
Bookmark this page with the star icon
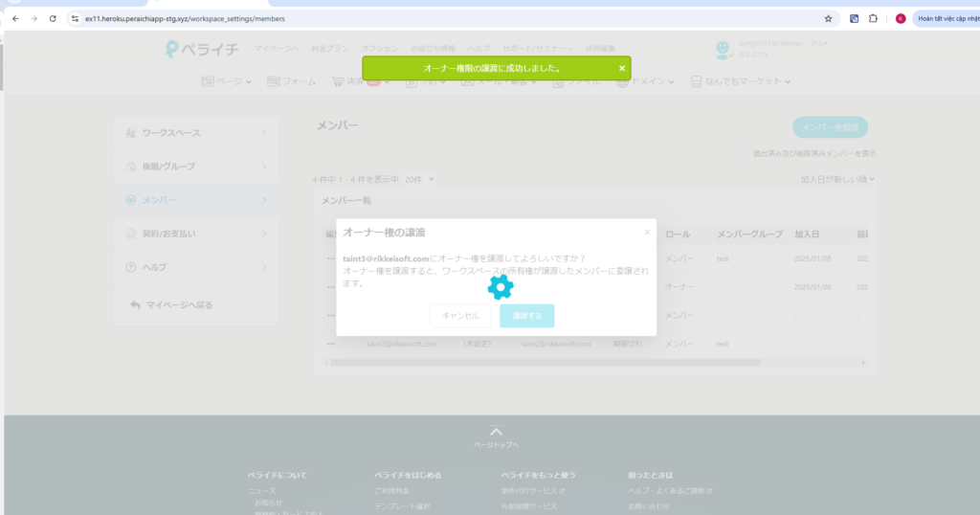point(828,18)
